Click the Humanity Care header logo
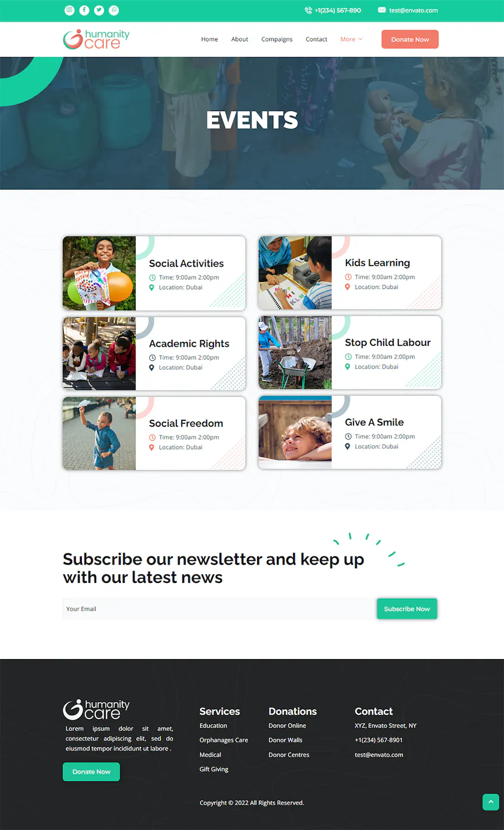Screen dimensions: 504x830 [x=96, y=39]
